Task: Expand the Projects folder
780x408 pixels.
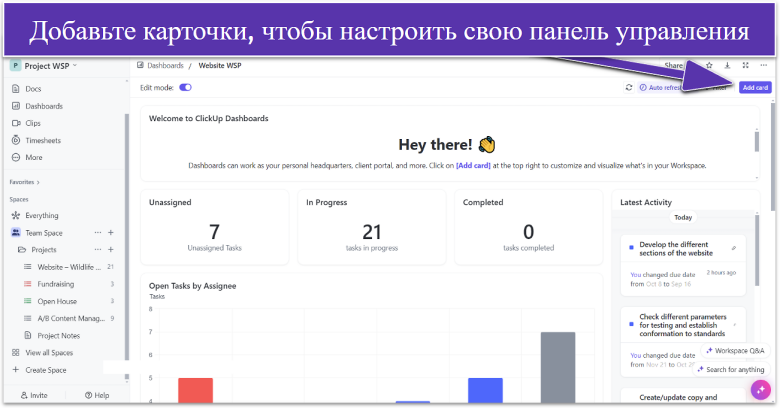Action: pyautogui.click(x=44, y=250)
